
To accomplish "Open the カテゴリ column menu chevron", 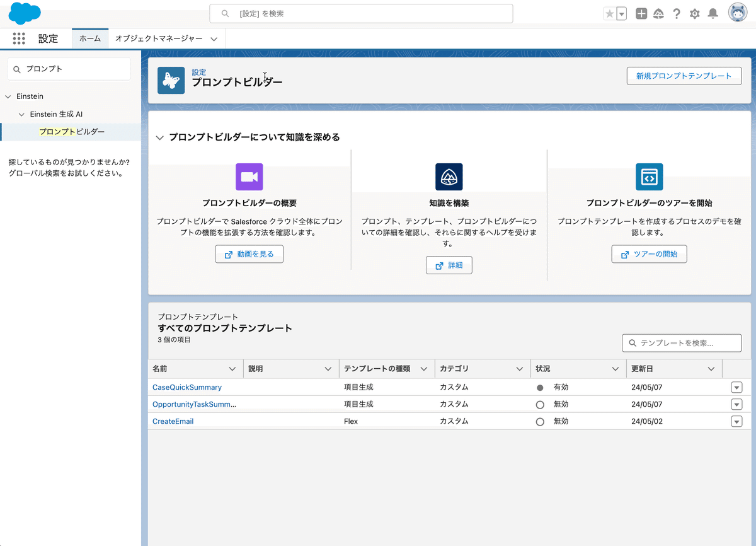I will coord(519,369).
